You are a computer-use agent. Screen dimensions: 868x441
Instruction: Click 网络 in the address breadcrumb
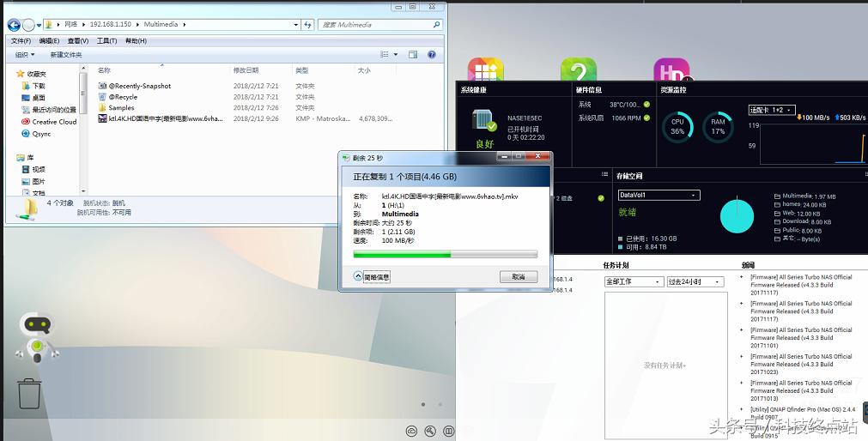click(71, 25)
